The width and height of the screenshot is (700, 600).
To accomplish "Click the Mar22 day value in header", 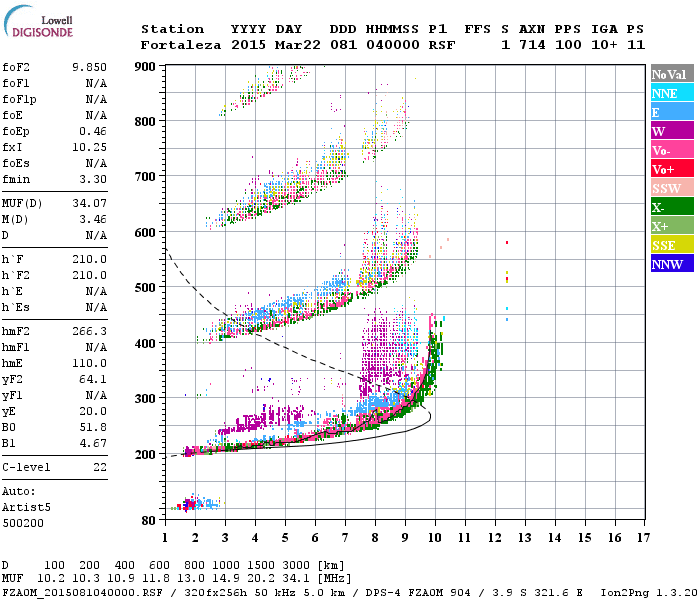I will [x=297, y=45].
